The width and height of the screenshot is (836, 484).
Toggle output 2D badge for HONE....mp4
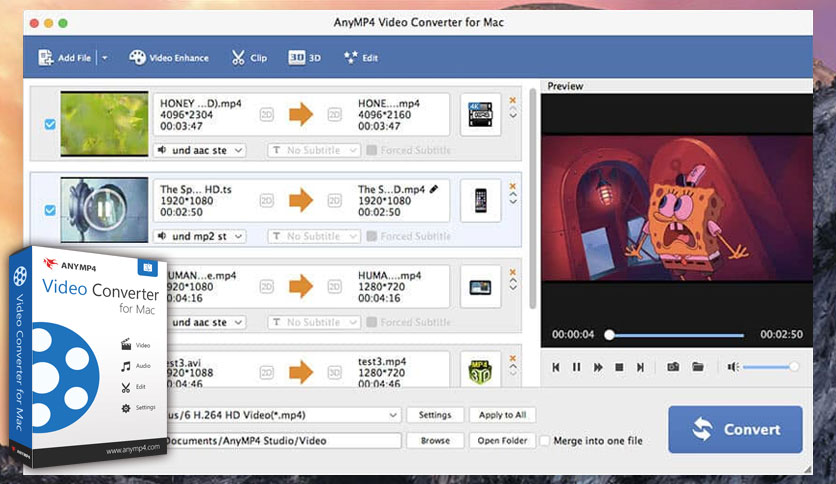click(x=334, y=115)
